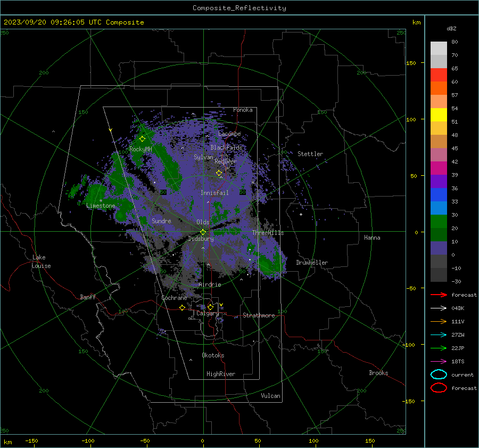Click the Lake Louise label

41,262
